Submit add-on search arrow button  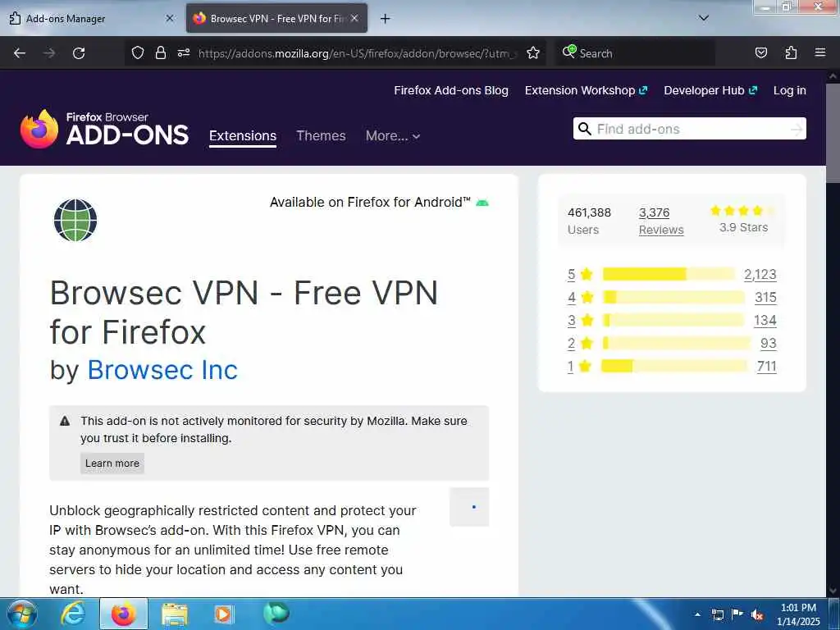click(x=797, y=129)
